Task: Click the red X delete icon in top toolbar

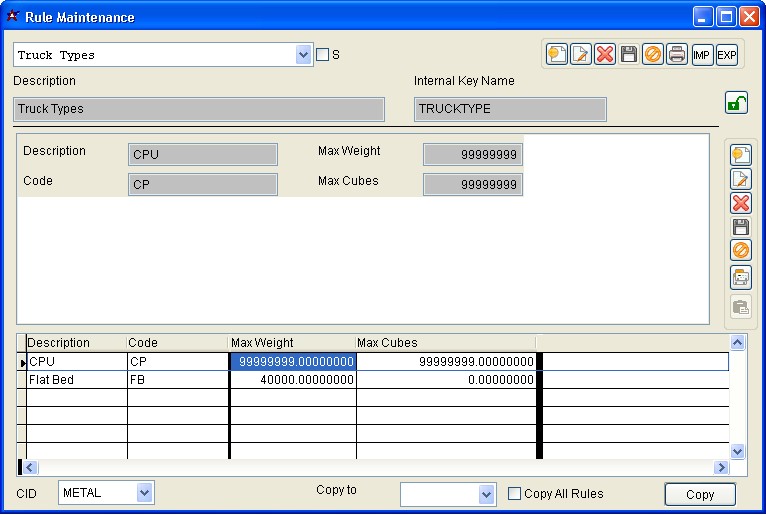Action: [x=605, y=55]
